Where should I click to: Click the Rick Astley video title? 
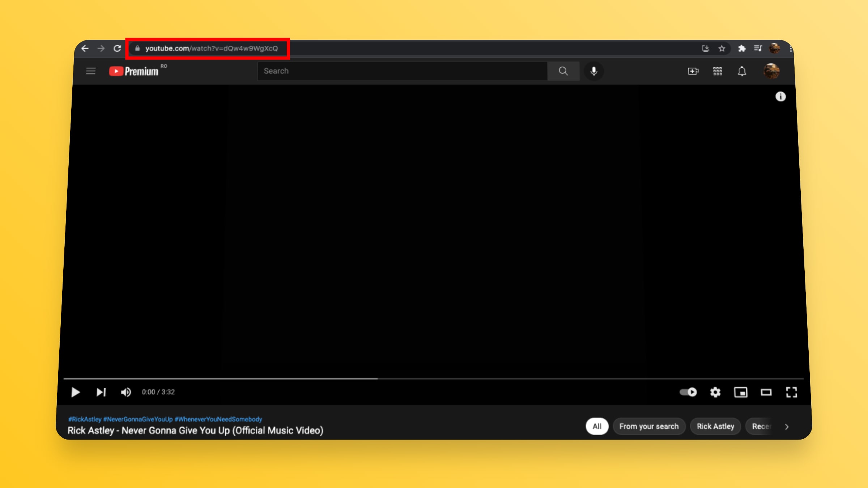(195, 431)
